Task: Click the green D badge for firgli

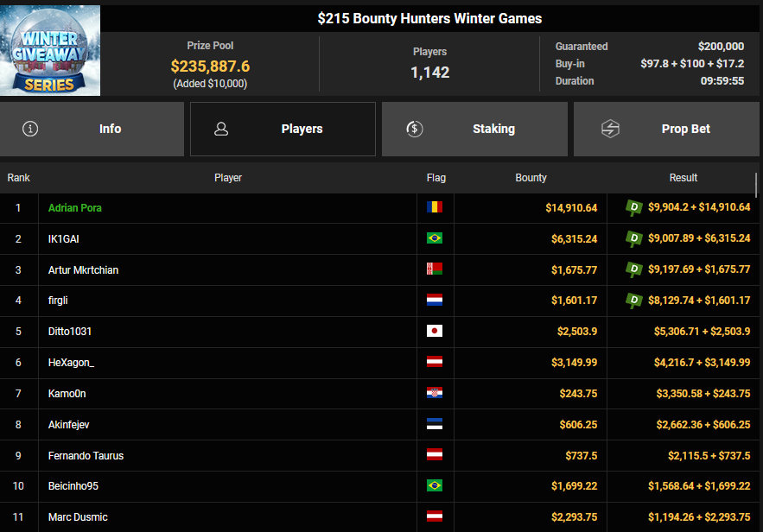Action: pyautogui.click(x=635, y=301)
